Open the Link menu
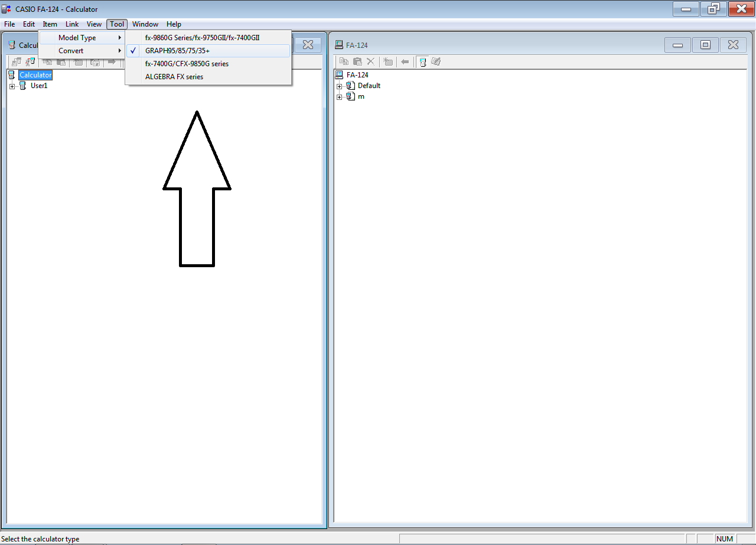The image size is (756, 545). pos(72,24)
